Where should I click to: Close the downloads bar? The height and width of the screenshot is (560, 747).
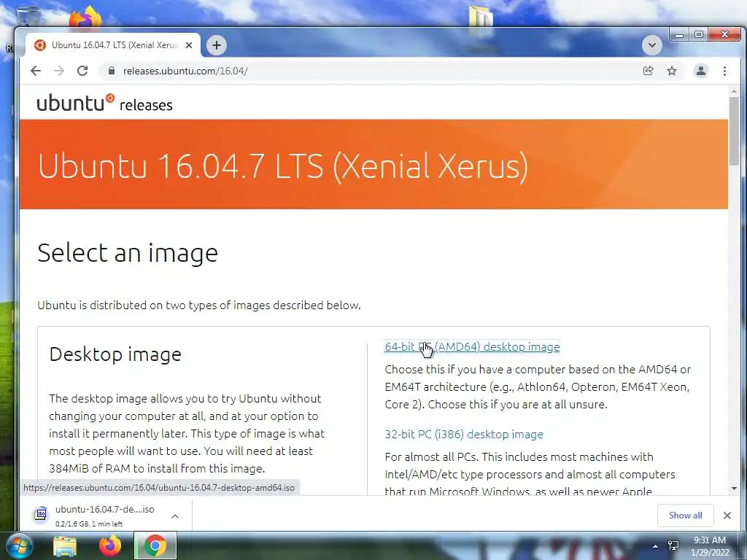point(727,516)
